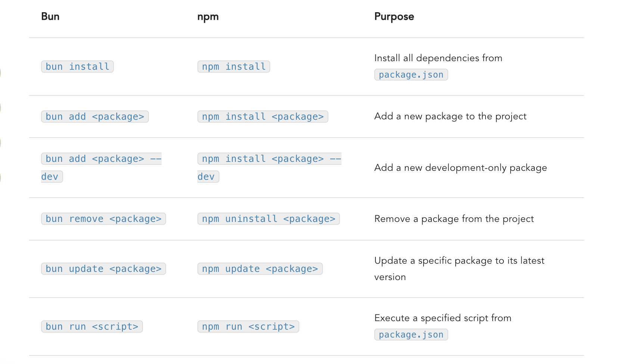Select the 'npm install' code snippet
This screenshot has width=618, height=364.
click(234, 67)
